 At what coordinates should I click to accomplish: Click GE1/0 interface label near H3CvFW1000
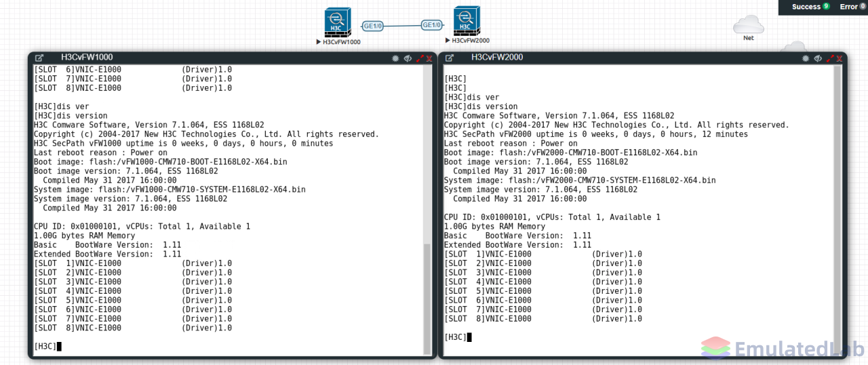pos(374,26)
